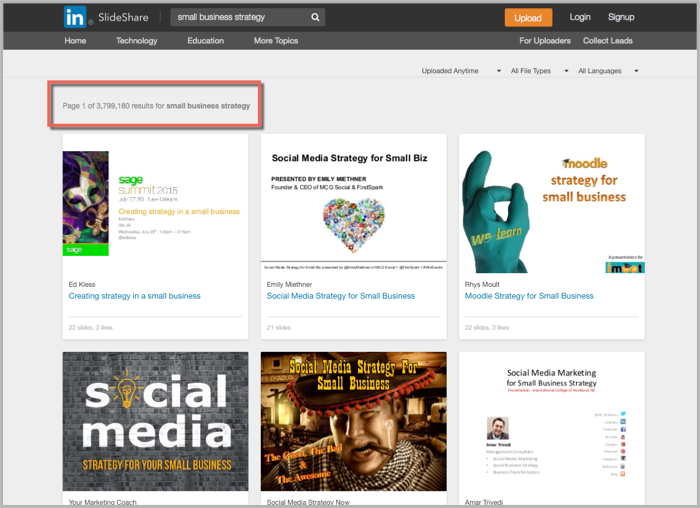Image resolution: width=700 pixels, height=508 pixels.
Task: Click the 22 slides, 3 likes text under Ed Kless
Action: click(x=91, y=328)
